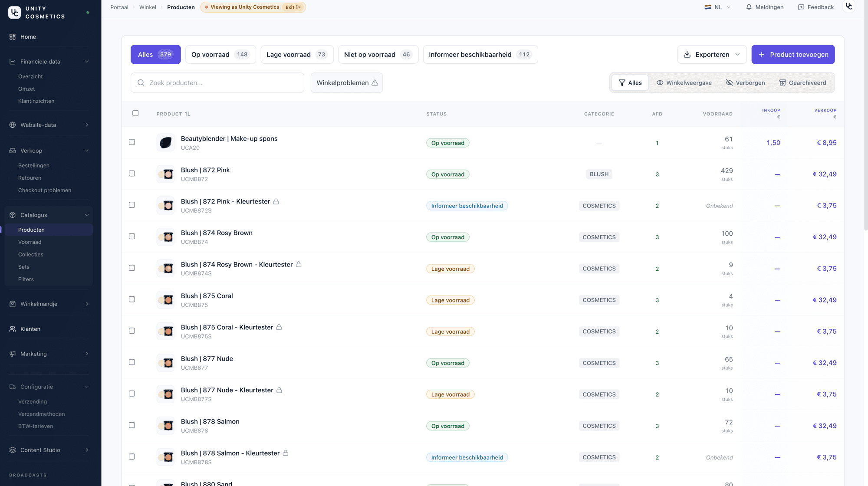This screenshot has height=486, width=868.
Task: Open the Exporteren dropdown arrow
Action: pyautogui.click(x=737, y=55)
